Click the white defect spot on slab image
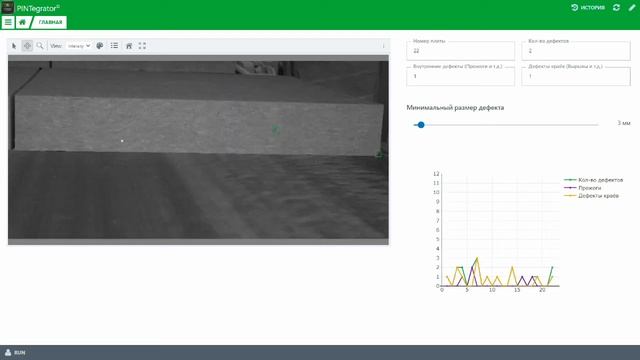The height and width of the screenshot is (360, 640). click(122, 141)
